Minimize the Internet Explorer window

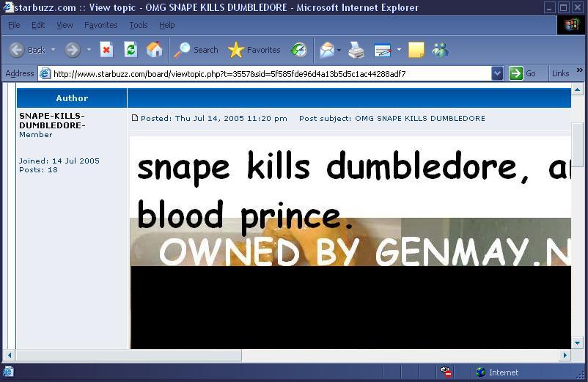[x=550, y=7]
